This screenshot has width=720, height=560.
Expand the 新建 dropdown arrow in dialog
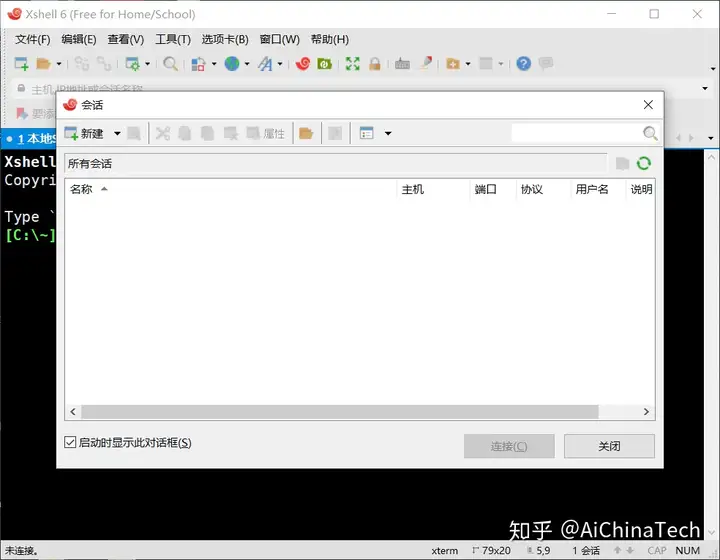coord(117,134)
